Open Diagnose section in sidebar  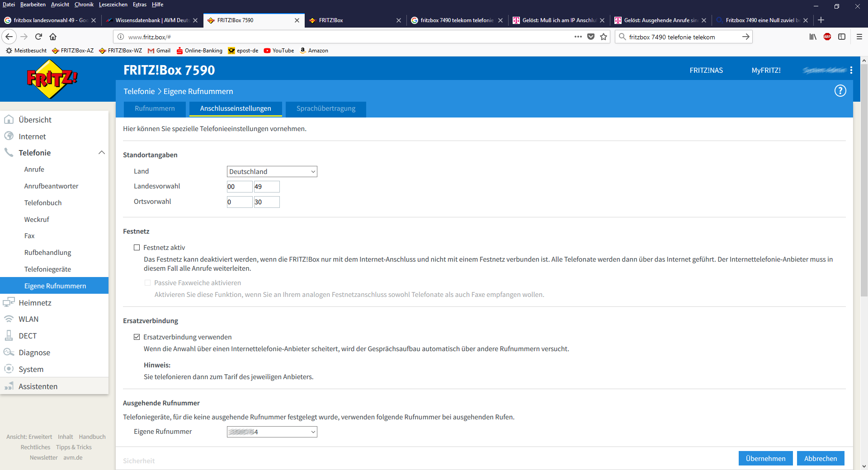pyautogui.click(x=34, y=352)
